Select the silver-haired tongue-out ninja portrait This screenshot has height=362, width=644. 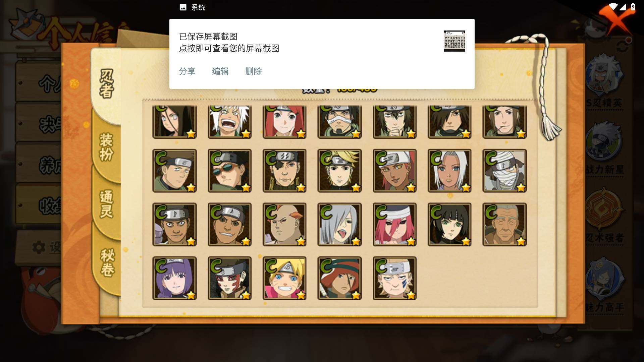[x=339, y=225]
